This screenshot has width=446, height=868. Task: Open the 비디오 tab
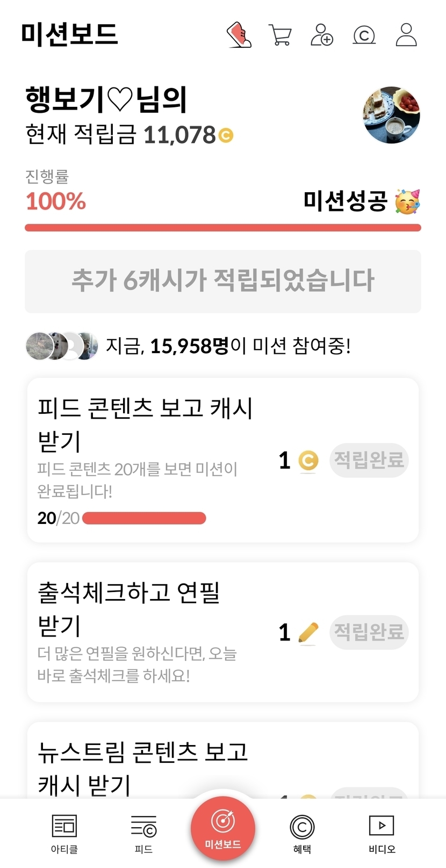tap(382, 833)
